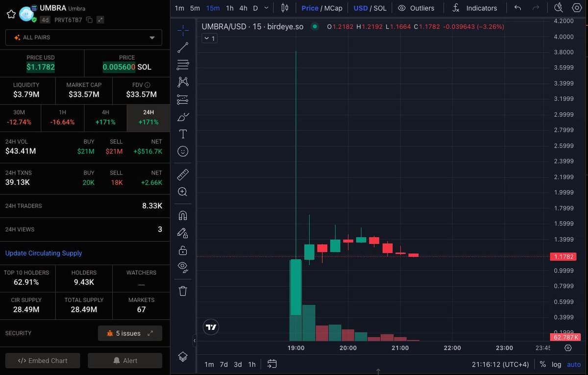This screenshot has width=588, height=375.
Task: Click the star to favorite UMBRA
Action: [x=11, y=14]
